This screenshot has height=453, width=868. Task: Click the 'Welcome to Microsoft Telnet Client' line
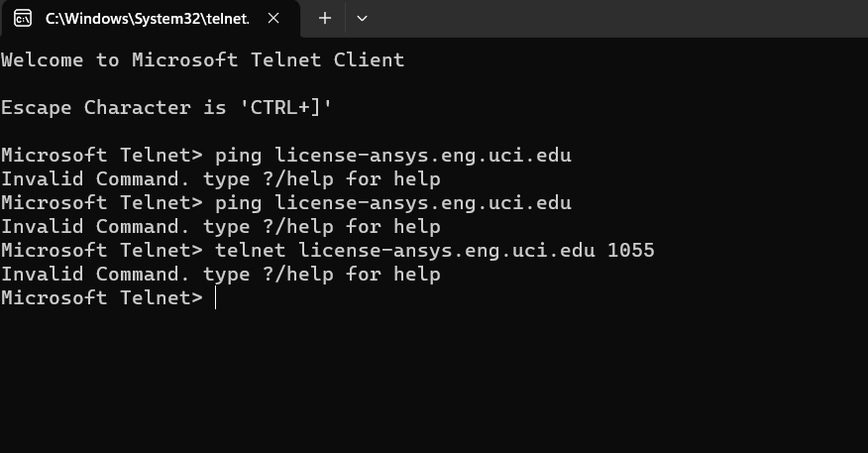point(202,59)
